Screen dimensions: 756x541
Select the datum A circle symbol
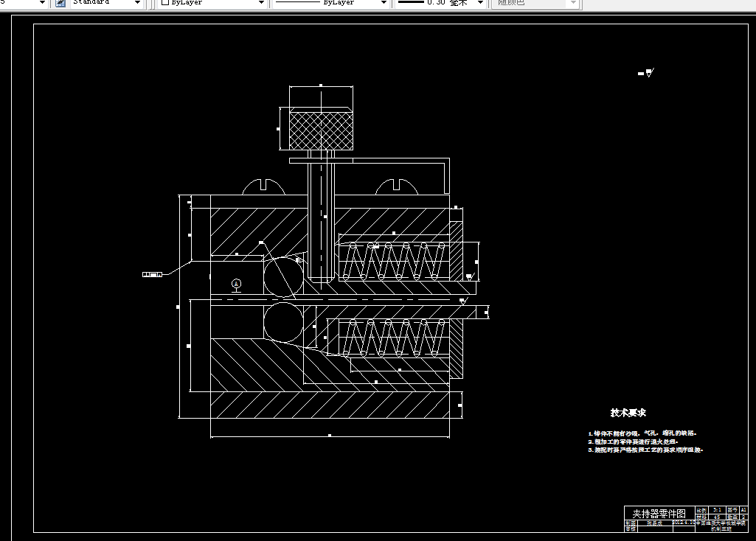coord(236,283)
